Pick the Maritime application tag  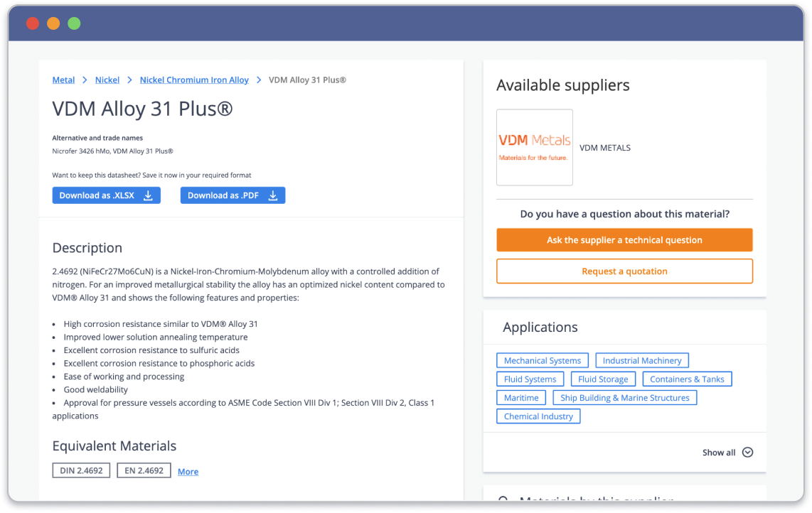[521, 398]
